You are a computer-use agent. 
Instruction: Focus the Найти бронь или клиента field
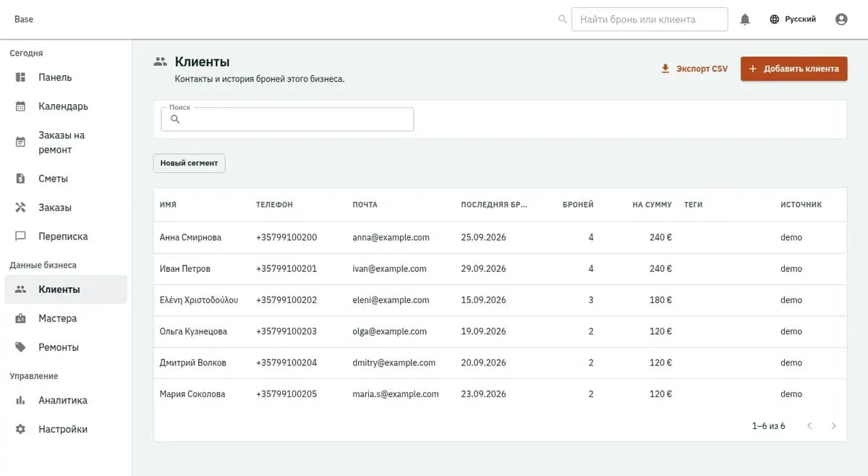pos(650,20)
